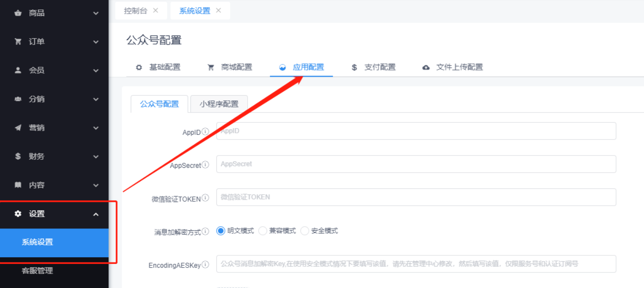Screen dimensions: 644x288
Task: Click the 订单 cart icon in sidebar
Action: pyautogui.click(x=18, y=42)
